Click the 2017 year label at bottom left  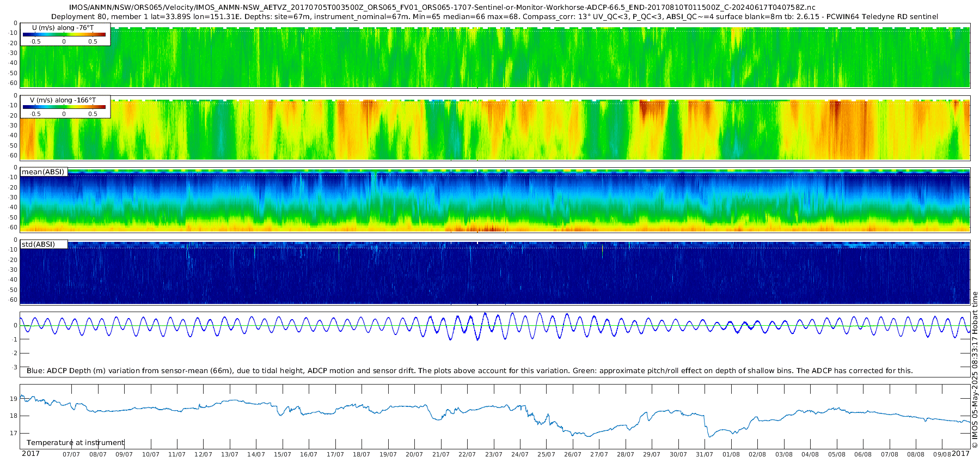point(30,454)
